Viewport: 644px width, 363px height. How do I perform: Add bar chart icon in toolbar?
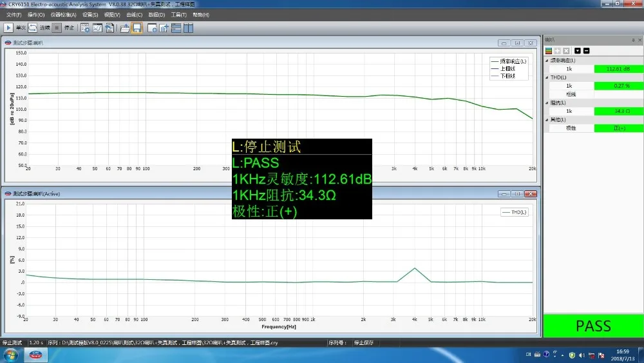click(164, 28)
